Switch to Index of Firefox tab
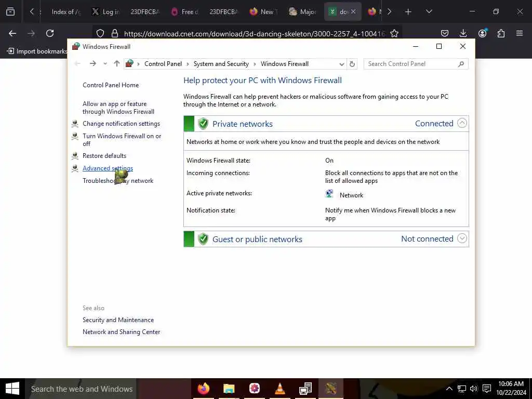Viewport: 532px width, 399px height. pyautogui.click(x=66, y=12)
